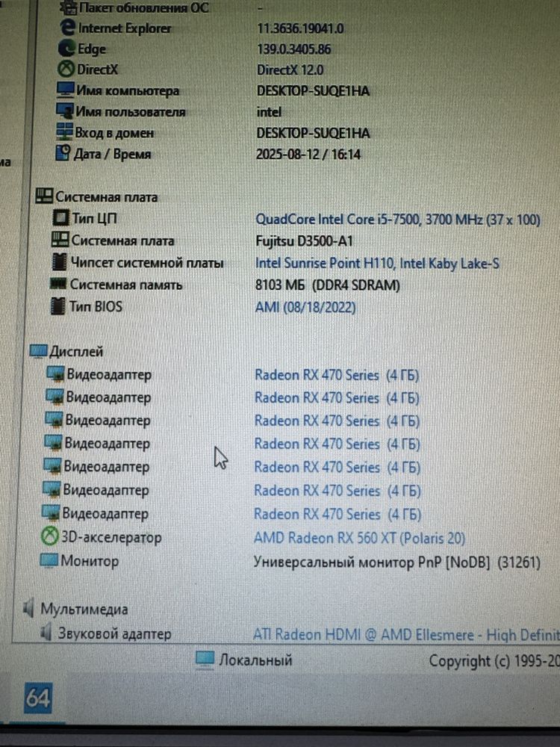The image size is (560, 747).
Task: Select the intel user name value
Action: [x=269, y=112]
